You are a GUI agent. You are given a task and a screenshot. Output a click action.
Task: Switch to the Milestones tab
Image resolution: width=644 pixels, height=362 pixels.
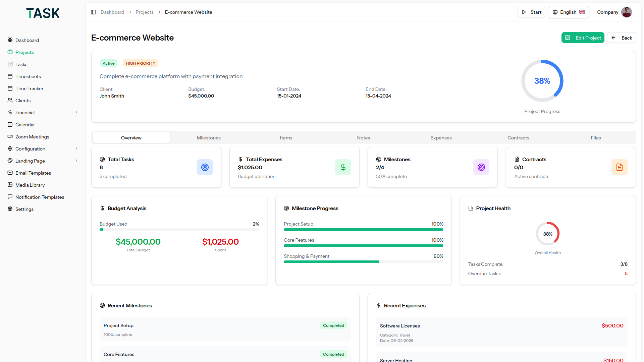click(209, 138)
